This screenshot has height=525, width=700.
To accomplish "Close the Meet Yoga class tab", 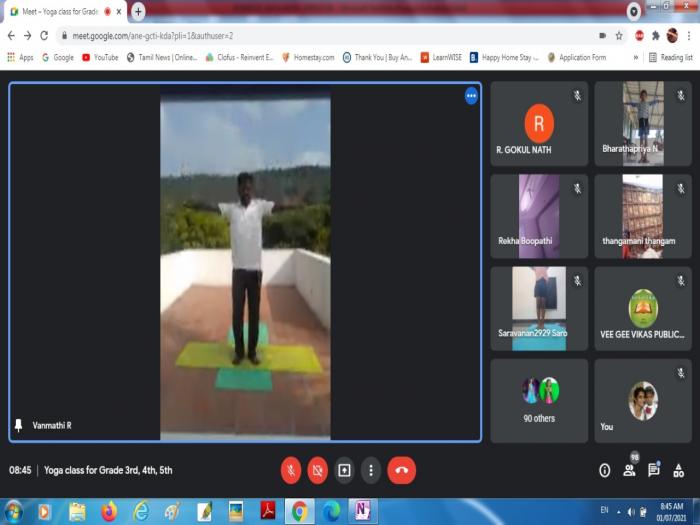I will 119,12.
